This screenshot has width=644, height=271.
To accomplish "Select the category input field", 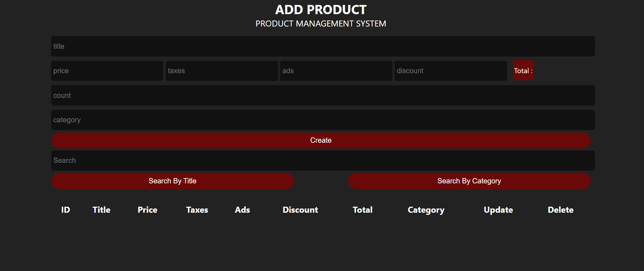I will (x=323, y=120).
